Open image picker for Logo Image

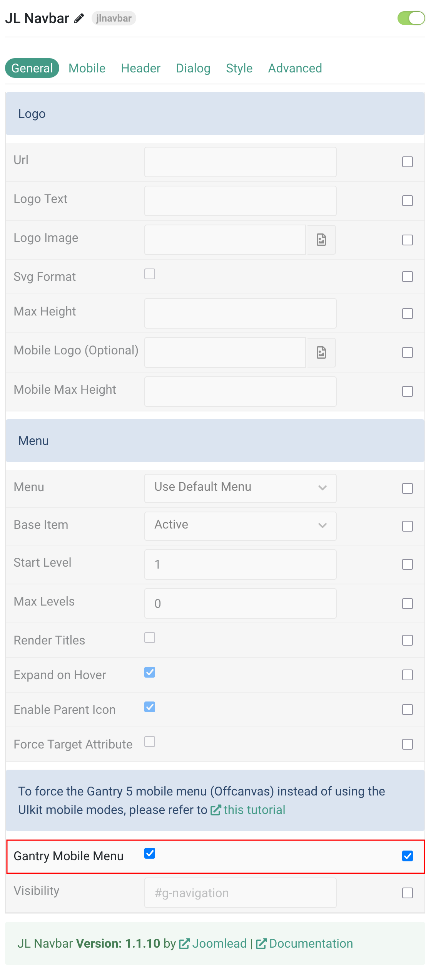321,240
